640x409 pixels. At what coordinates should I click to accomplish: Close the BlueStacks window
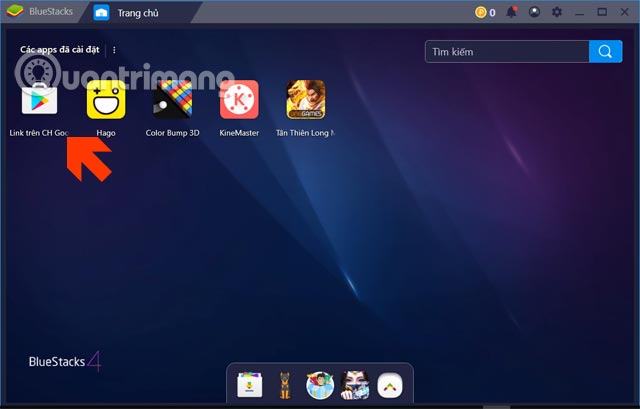(x=624, y=12)
